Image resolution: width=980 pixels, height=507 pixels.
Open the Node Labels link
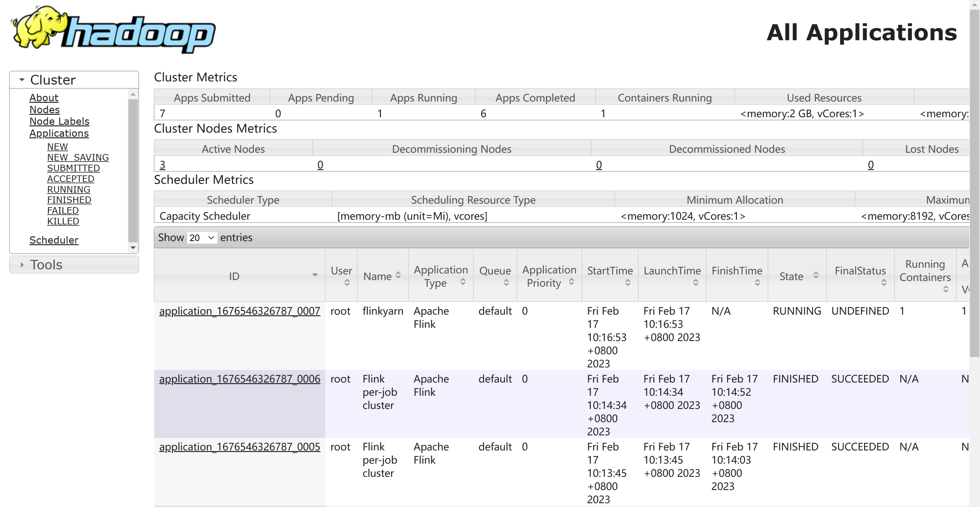59,121
